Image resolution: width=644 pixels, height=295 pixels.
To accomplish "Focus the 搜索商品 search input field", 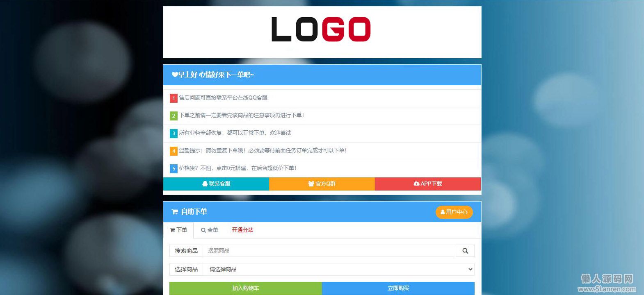I will coord(329,251).
